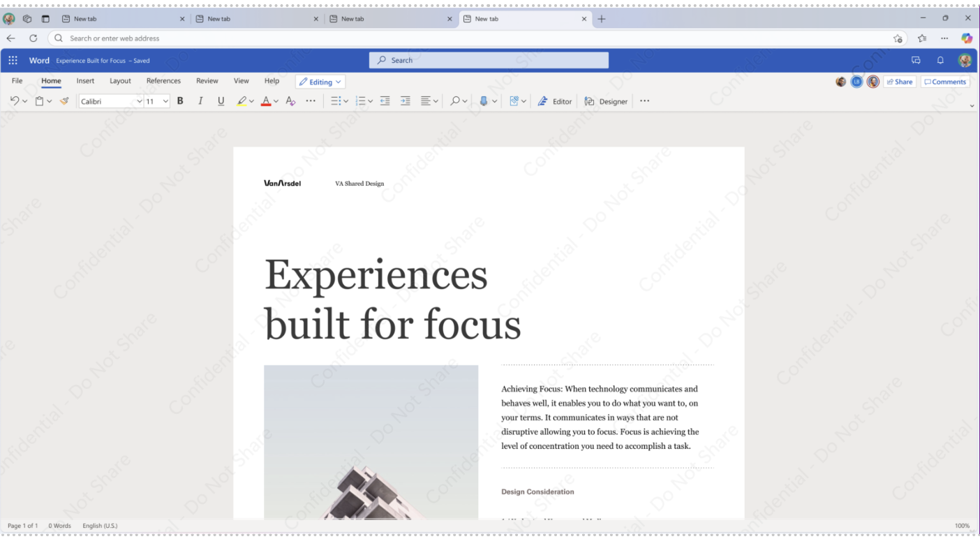The image size is (980, 539).
Task: Click the paragraph alignment icon
Action: (426, 101)
